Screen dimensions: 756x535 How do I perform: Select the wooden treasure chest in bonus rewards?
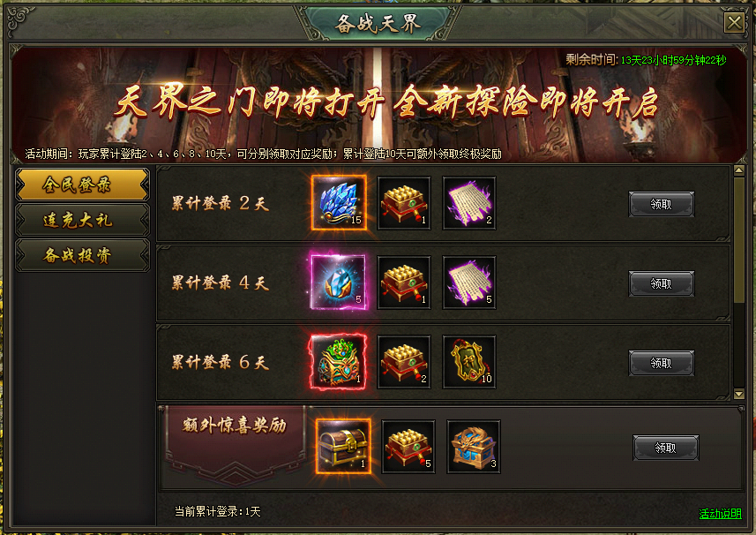click(343, 446)
